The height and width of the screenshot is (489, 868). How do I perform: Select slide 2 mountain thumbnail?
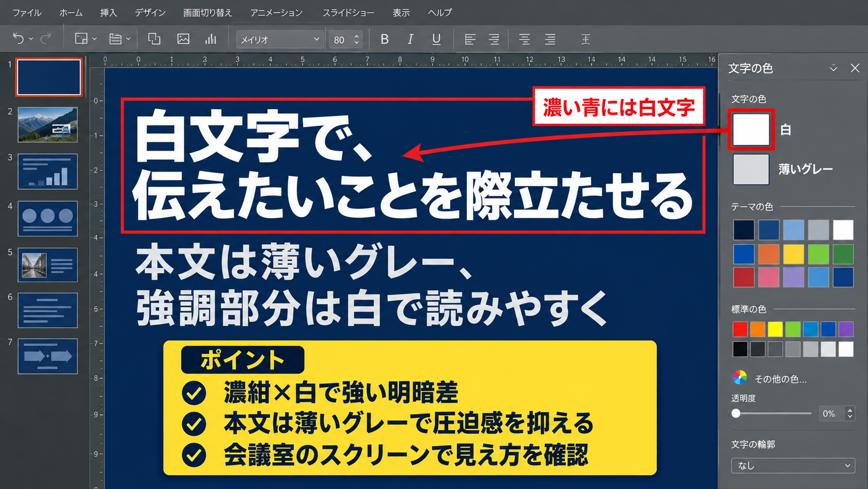click(x=48, y=125)
